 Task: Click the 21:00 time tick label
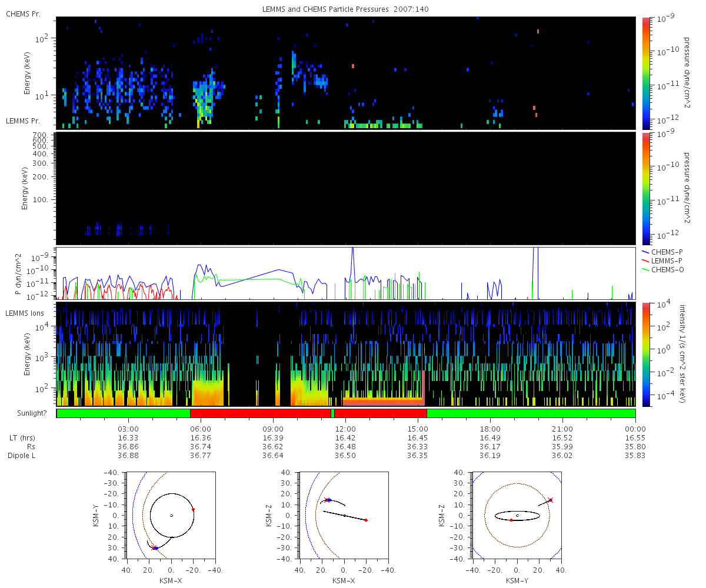(x=563, y=429)
